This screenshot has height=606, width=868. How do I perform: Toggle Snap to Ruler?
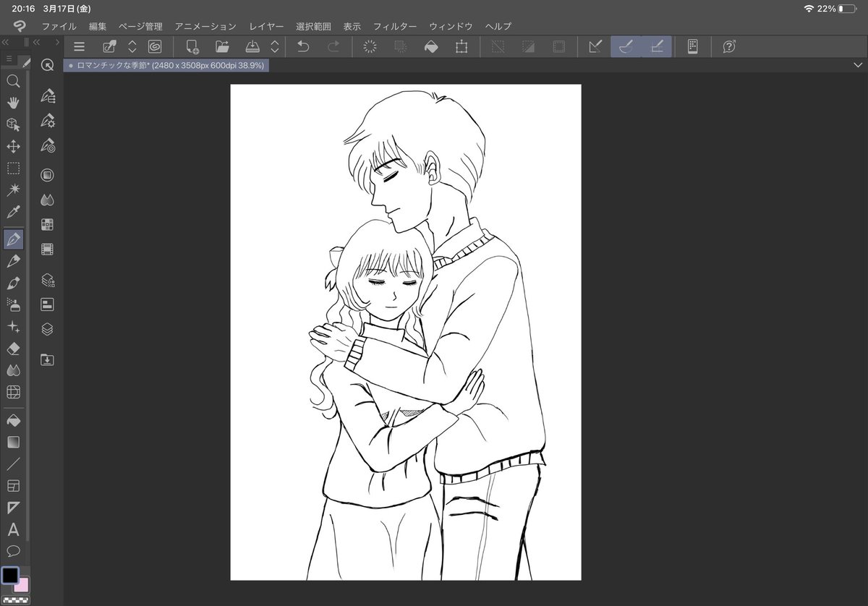click(595, 46)
